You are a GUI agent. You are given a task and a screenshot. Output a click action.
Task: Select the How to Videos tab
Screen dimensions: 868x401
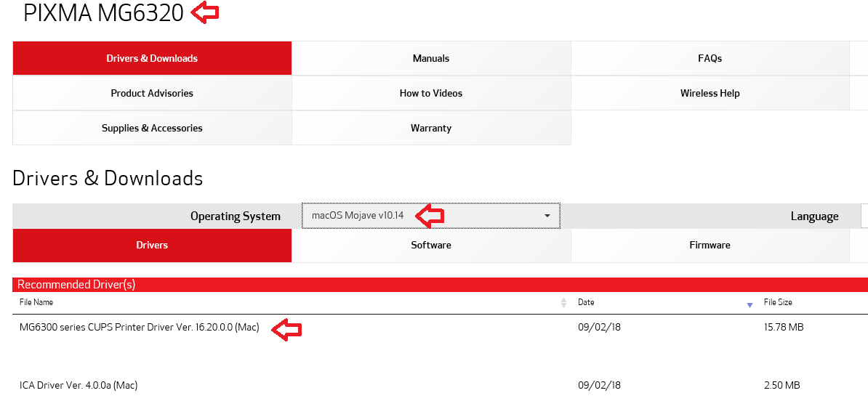431,93
